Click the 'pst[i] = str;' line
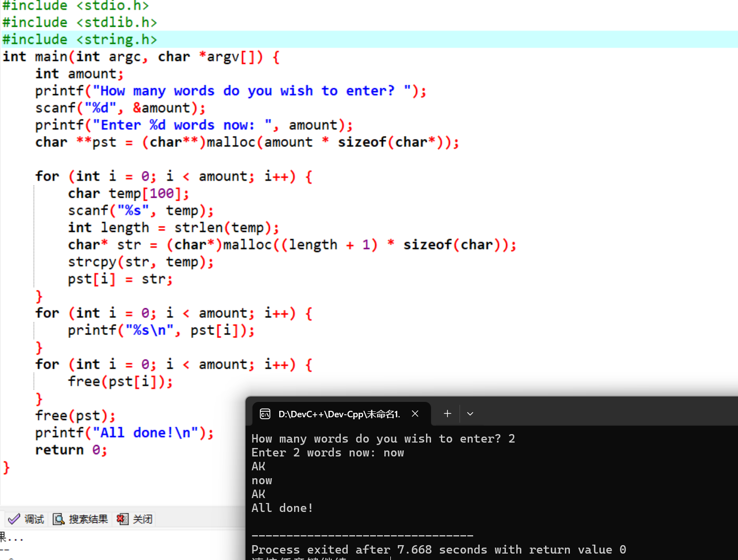 coord(120,279)
